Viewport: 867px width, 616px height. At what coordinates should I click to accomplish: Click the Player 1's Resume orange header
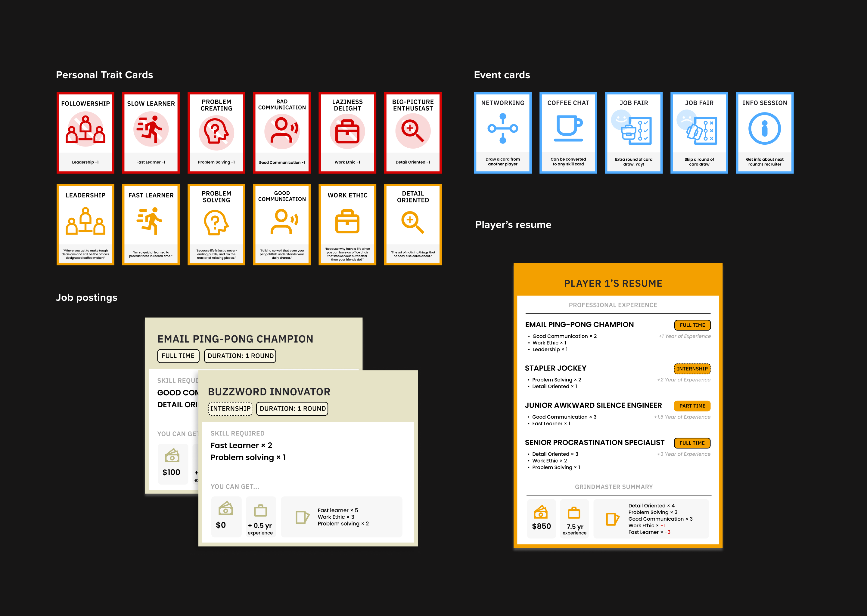pyautogui.click(x=613, y=283)
